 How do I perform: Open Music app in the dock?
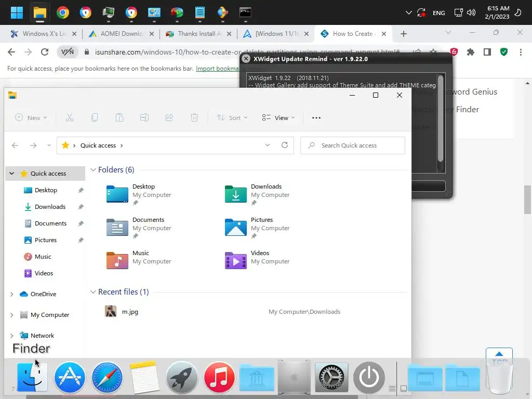coord(219,377)
